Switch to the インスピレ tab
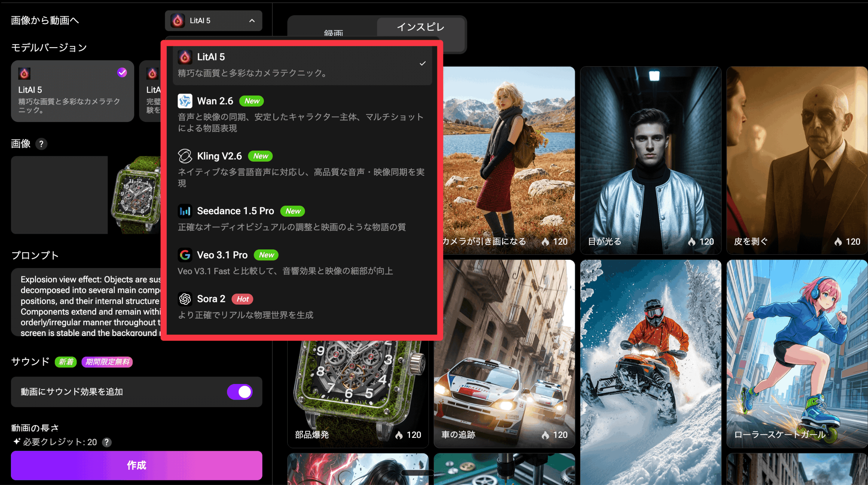Viewport: 868px width, 485px height. [420, 27]
